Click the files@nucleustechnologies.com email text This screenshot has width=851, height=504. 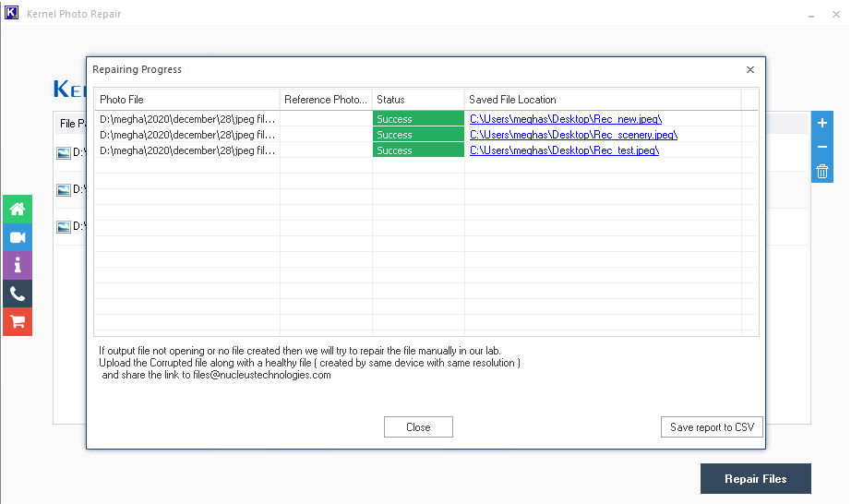pos(261,375)
